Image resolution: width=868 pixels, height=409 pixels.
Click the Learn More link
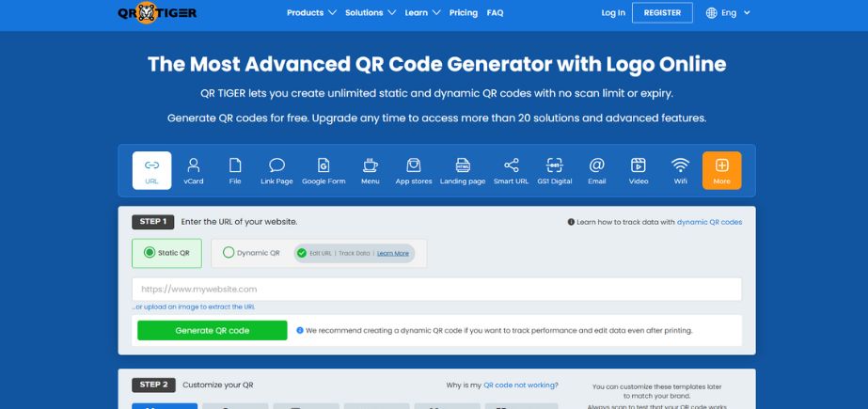tap(393, 254)
